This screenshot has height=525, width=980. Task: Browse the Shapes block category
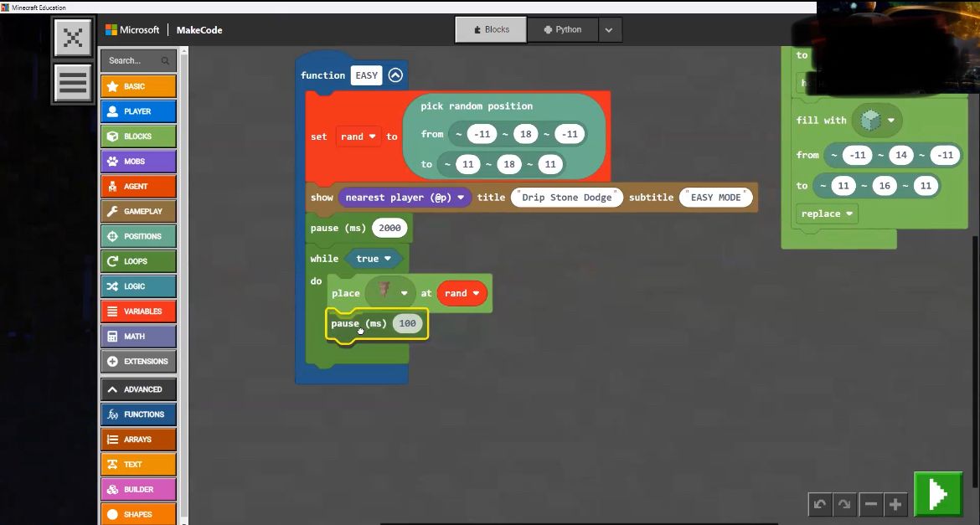click(x=138, y=513)
